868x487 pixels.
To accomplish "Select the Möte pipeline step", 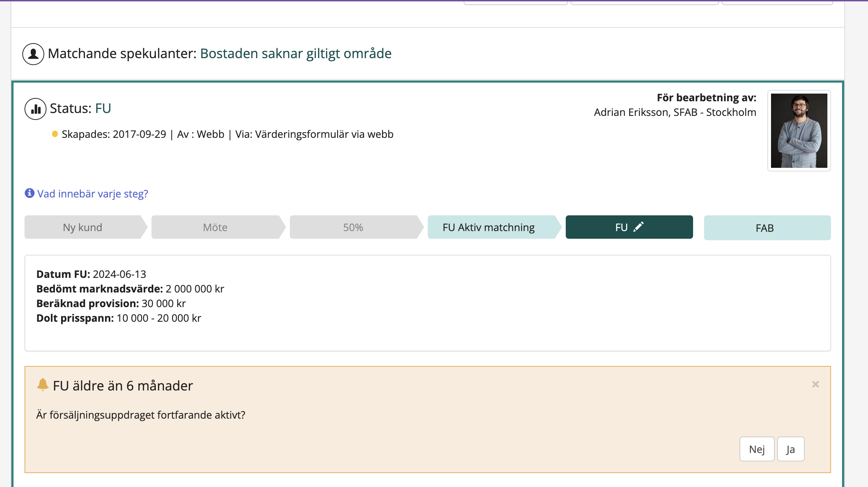I will click(215, 227).
